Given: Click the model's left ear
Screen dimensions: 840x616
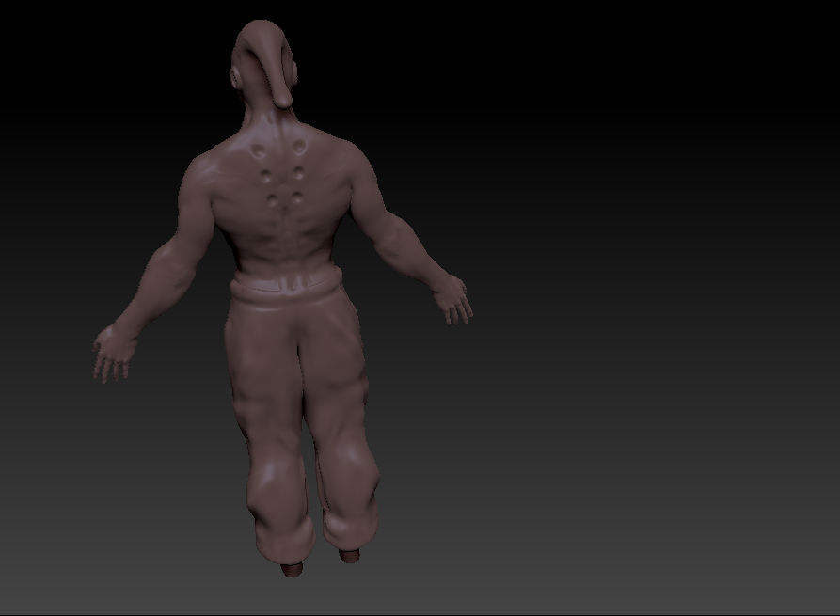Looking at the screenshot, I should 235,78.
